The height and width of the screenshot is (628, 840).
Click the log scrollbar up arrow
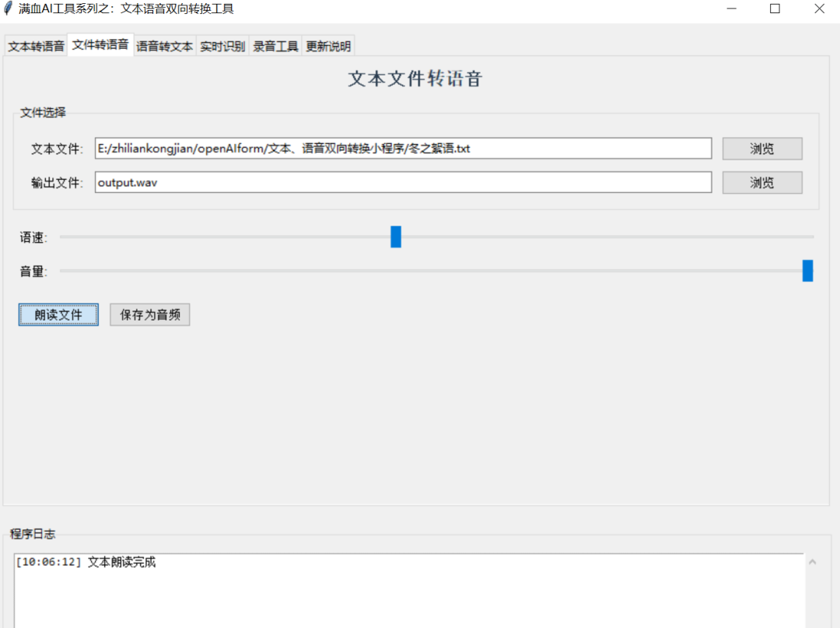point(813,562)
